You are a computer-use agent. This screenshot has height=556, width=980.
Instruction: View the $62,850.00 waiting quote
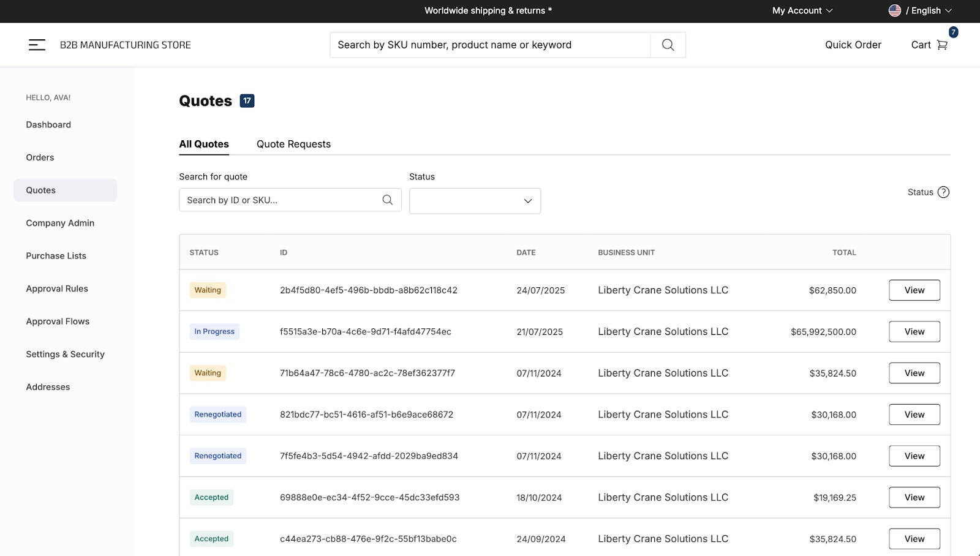click(914, 290)
